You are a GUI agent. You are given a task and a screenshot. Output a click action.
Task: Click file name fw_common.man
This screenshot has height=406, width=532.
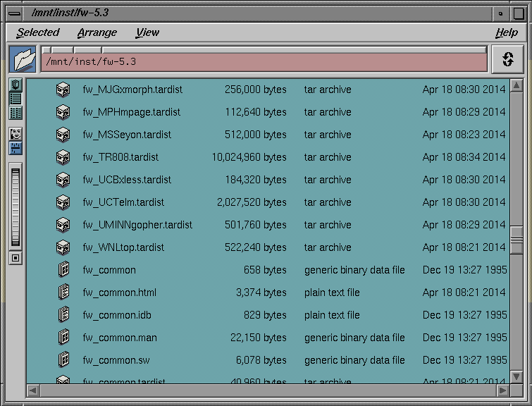(120, 338)
